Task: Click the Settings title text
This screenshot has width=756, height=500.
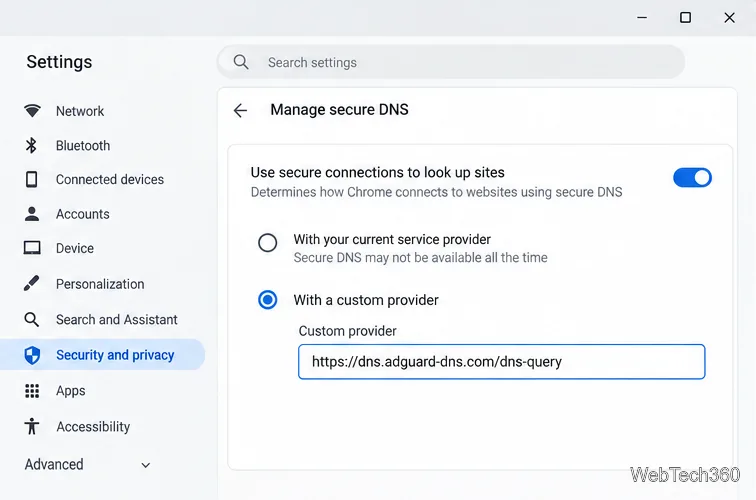Action: coord(59,62)
